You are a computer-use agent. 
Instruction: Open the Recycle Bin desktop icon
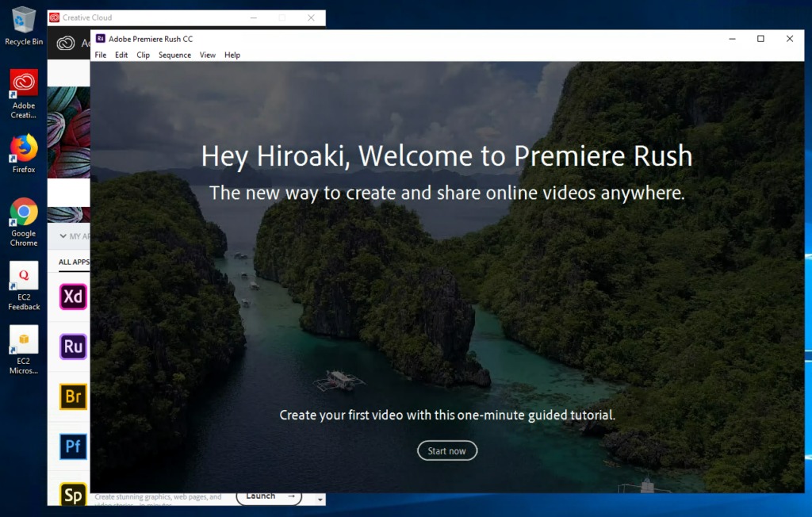pos(23,26)
